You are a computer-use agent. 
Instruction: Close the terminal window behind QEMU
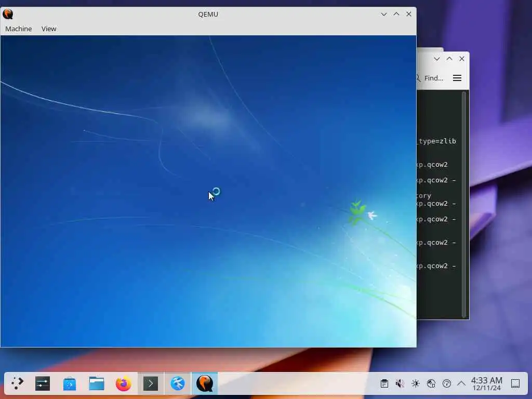[x=462, y=59]
